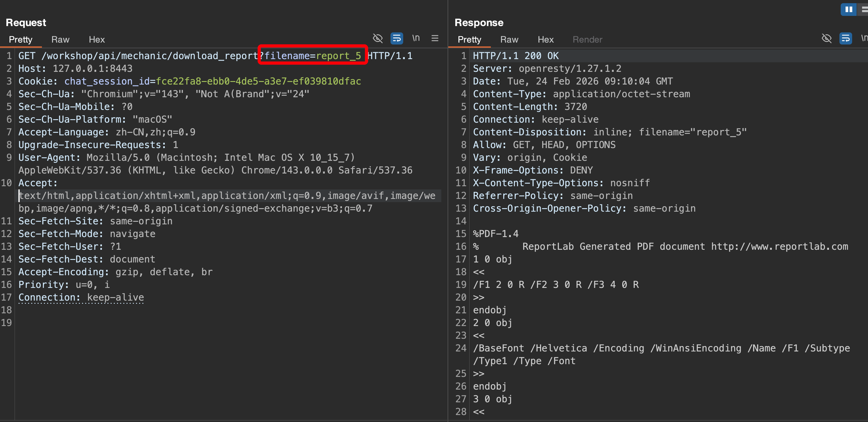Place cursor on Connection keep-alive request header
Viewport: 868px width, 422px height.
point(81,297)
